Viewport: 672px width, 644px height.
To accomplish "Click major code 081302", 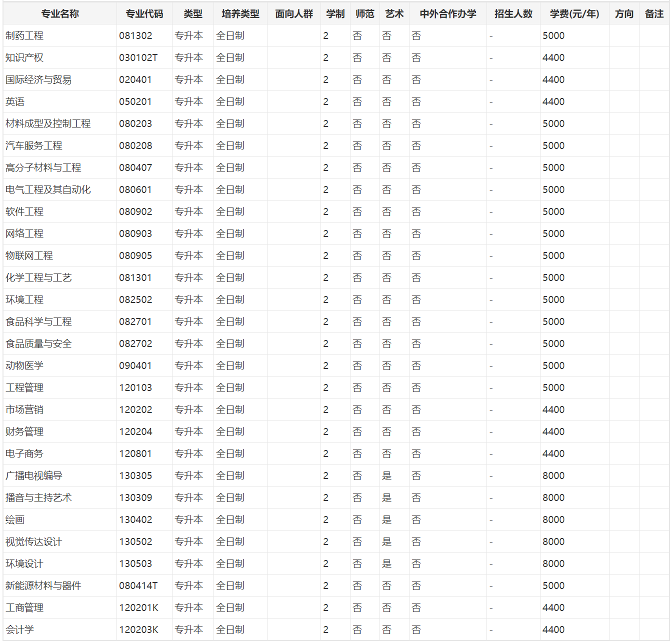I will point(135,36).
